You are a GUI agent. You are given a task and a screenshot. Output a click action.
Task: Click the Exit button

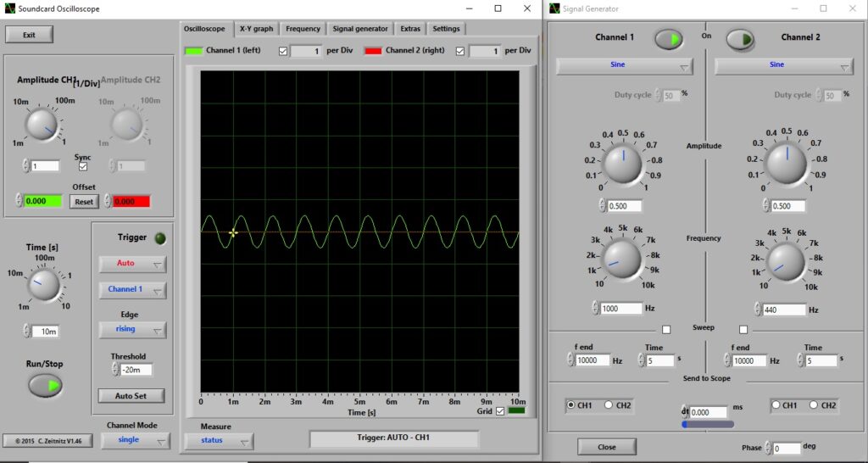click(x=30, y=35)
